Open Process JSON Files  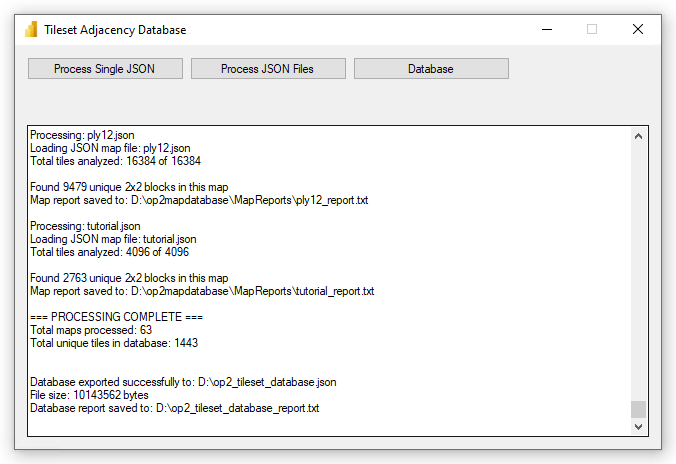point(268,69)
